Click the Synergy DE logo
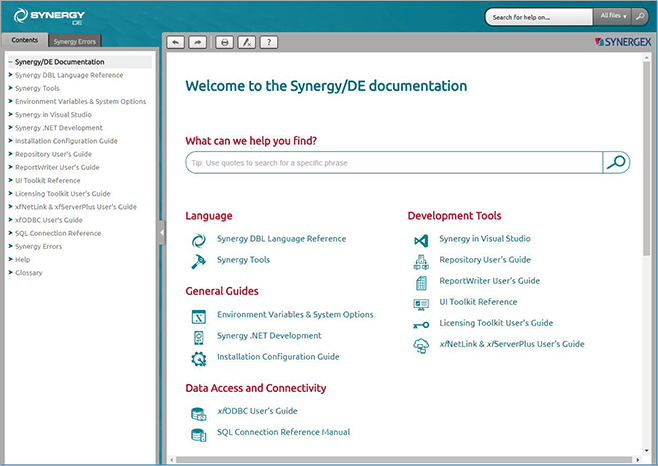Screen dimensions: 658x466 click(49, 16)
